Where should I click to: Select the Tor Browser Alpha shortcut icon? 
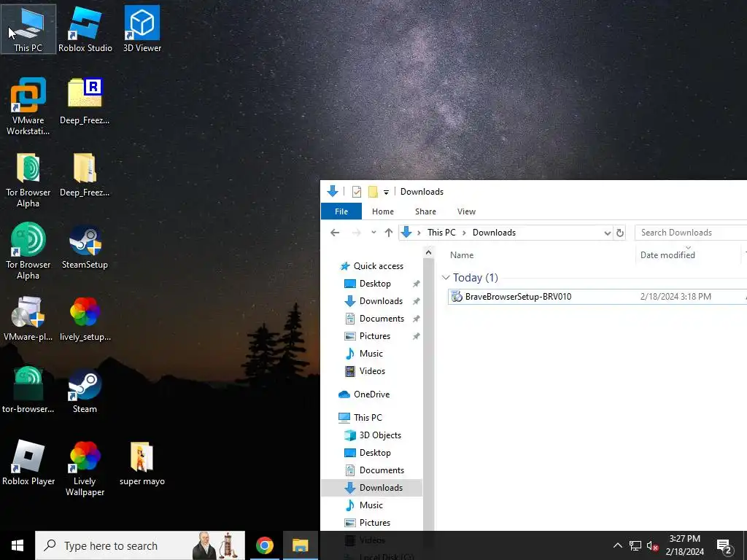(x=28, y=252)
